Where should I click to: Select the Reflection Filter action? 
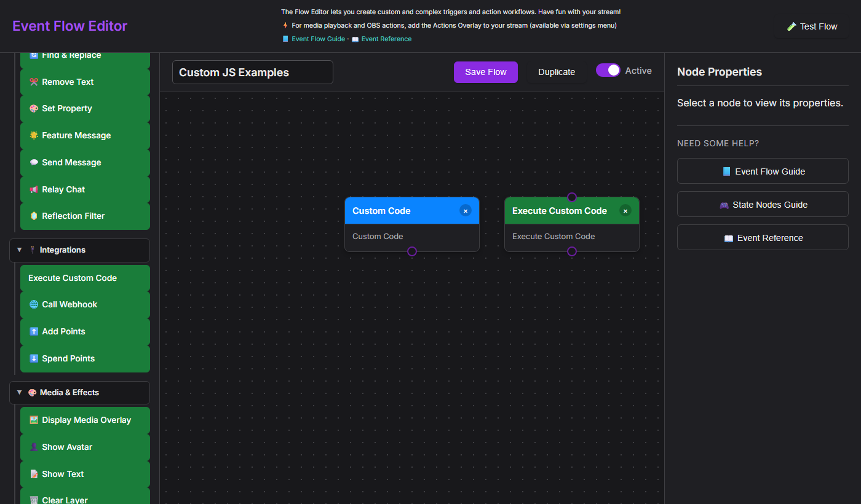[74, 216]
